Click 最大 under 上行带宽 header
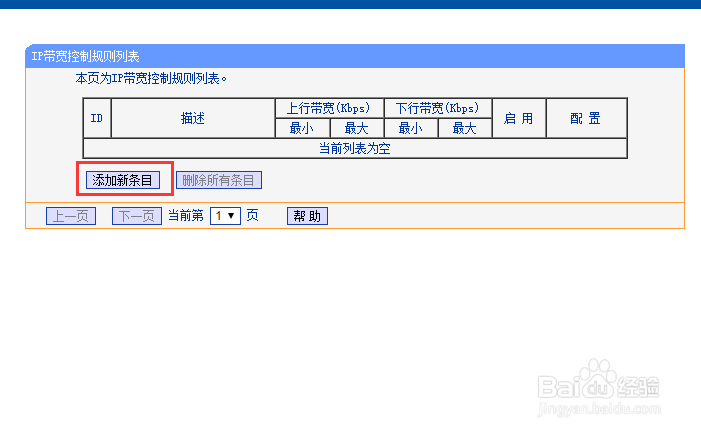This screenshot has width=701, height=434. (x=357, y=128)
